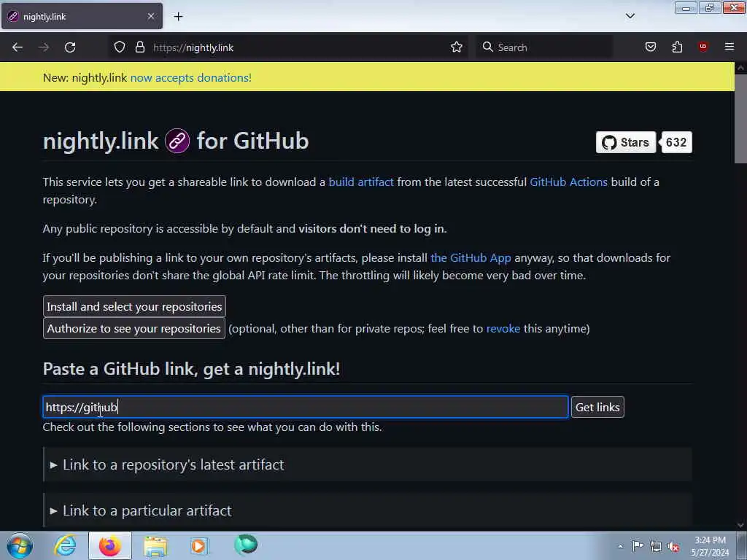Go back using the browser back arrow

click(x=18, y=47)
